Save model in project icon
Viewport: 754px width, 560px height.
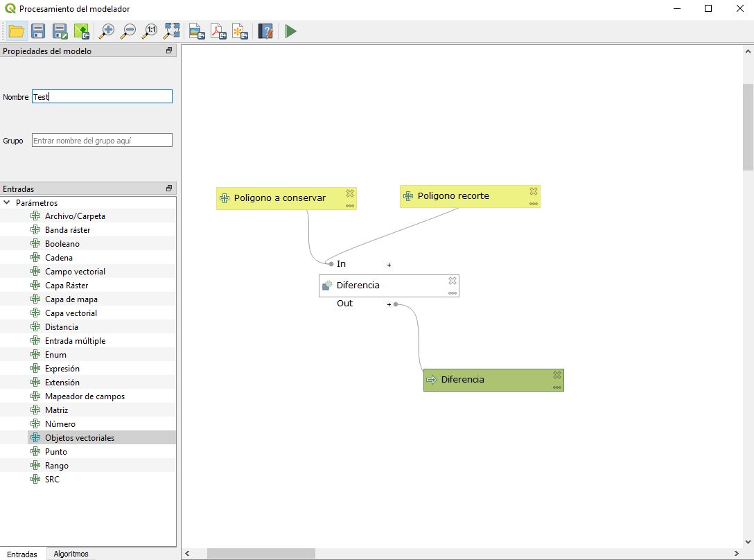pos(82,31)
